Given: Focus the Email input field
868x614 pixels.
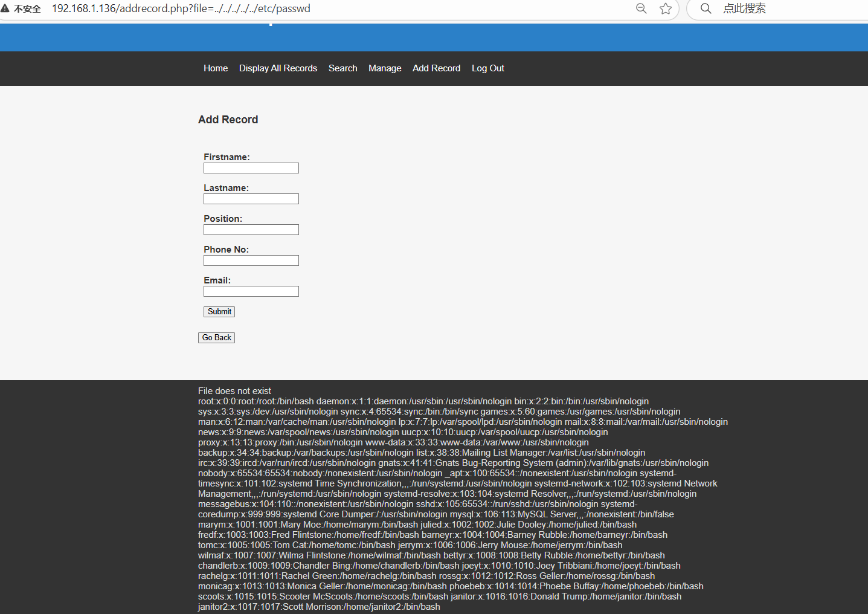Looking at the screenshot, I should click(x=251, y=291).
